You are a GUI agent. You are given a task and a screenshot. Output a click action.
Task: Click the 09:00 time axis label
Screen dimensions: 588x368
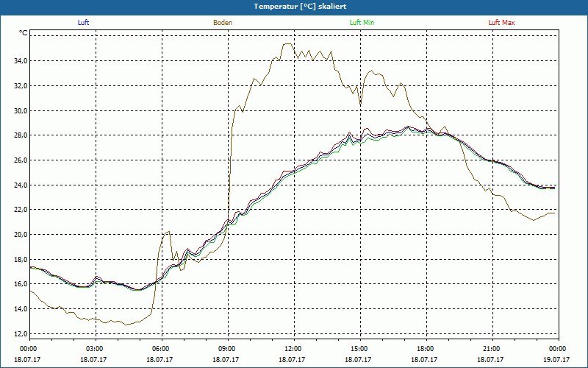pos(226,349)
